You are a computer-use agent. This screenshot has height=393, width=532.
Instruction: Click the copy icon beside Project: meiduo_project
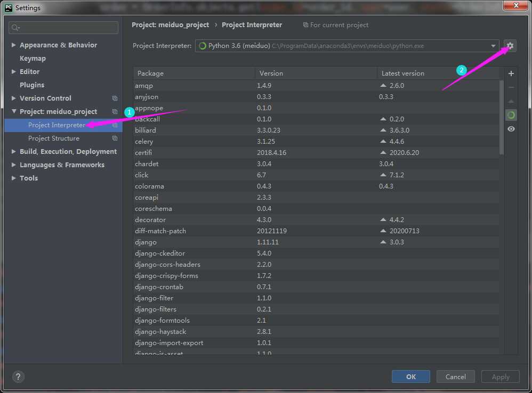pos(115,111)
